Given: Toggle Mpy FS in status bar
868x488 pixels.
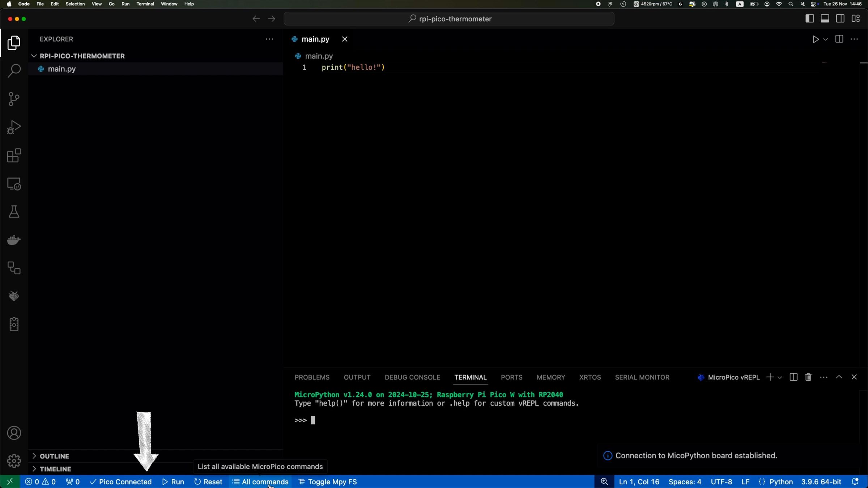Looking at the screenshot, I should [328, 482].
